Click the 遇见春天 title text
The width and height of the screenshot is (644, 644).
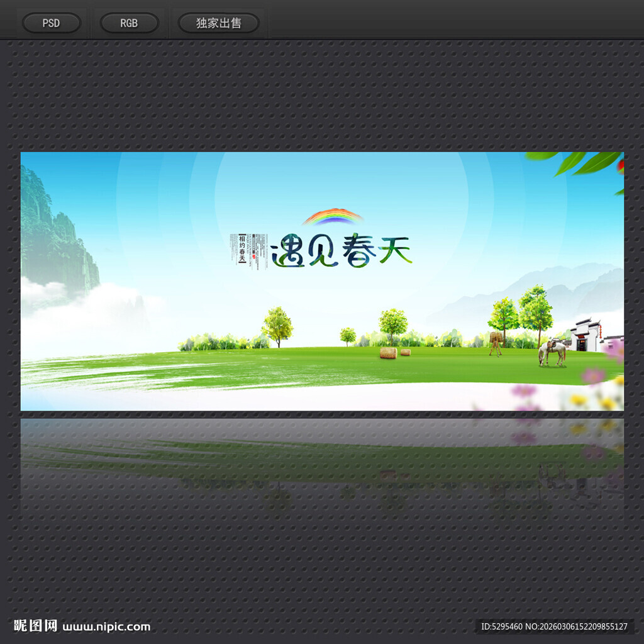[x=341, y=250]
